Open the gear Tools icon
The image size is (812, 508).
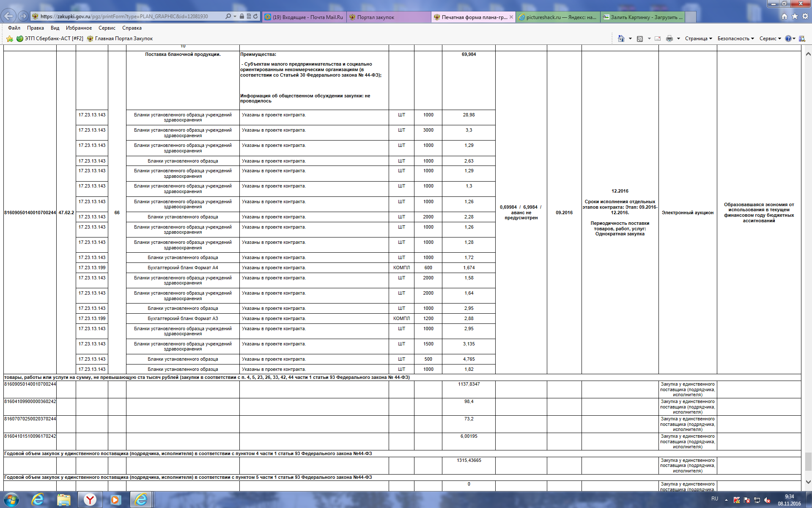(x=805, y=16)
